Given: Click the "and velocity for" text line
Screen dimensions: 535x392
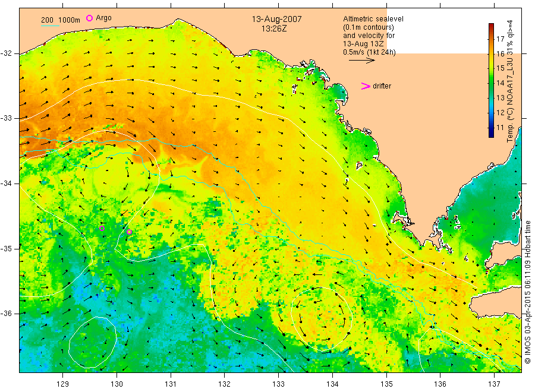Looking at the screenshot, I should click(369, 36).
